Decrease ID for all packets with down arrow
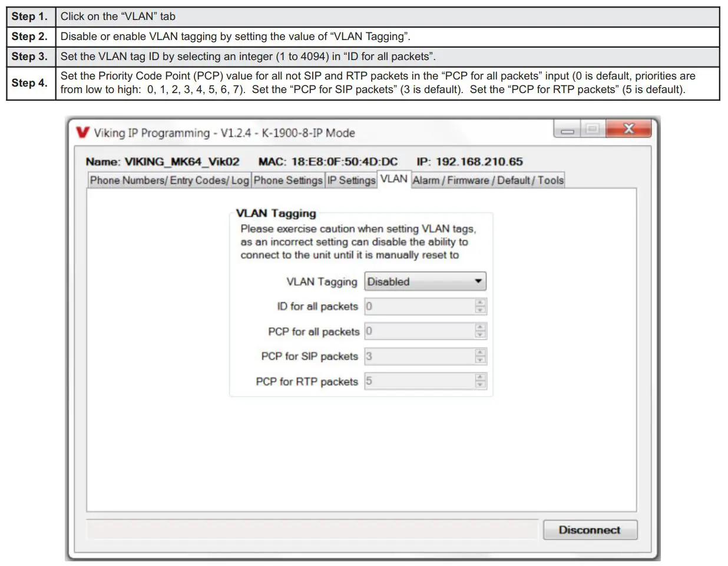 pos(481,309)
